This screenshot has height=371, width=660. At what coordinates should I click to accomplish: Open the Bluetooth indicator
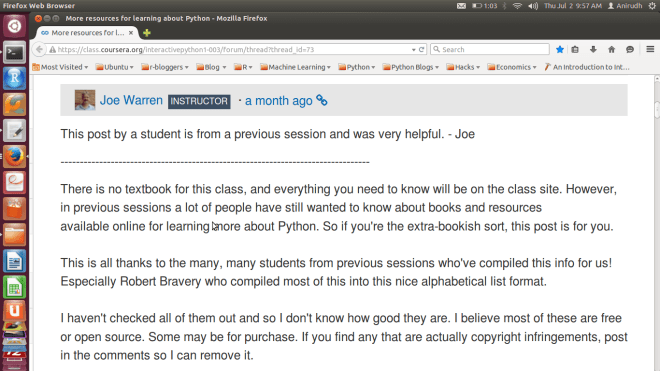pyautogui.click(x=504, y=6)
